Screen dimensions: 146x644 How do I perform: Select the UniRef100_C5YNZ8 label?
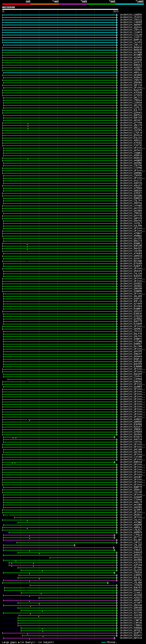[x=131, y=586]
